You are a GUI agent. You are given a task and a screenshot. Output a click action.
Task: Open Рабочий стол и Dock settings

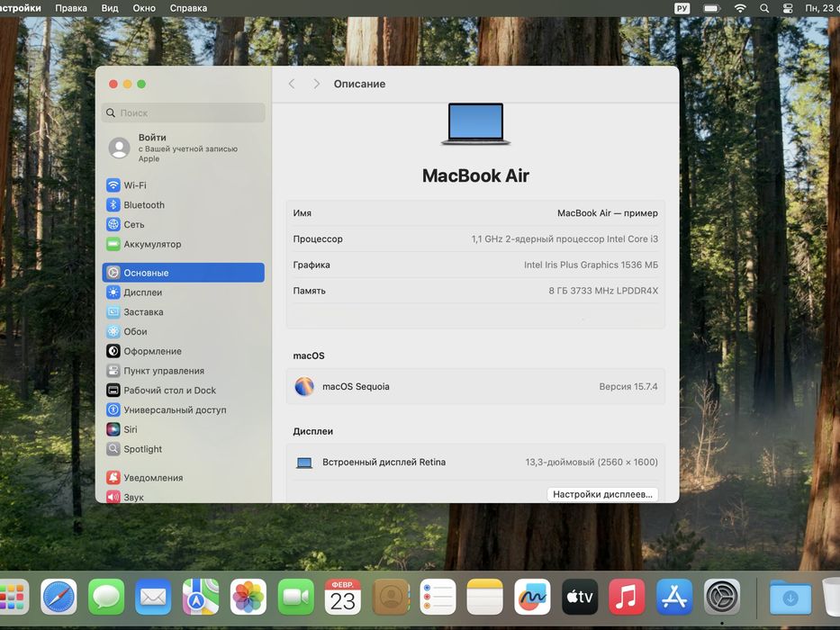183,391
